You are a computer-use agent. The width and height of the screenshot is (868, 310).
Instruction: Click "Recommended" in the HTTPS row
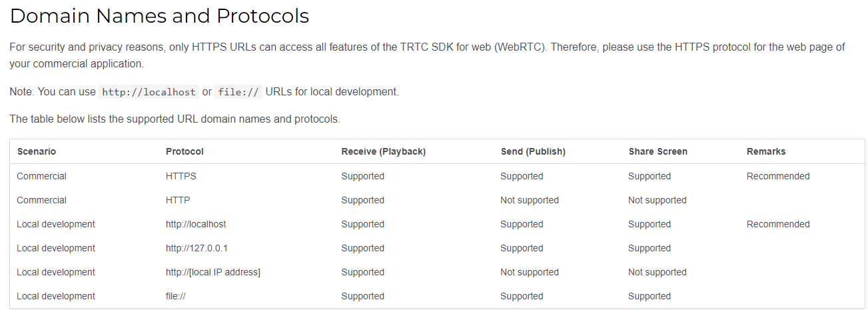pos(778,177)
